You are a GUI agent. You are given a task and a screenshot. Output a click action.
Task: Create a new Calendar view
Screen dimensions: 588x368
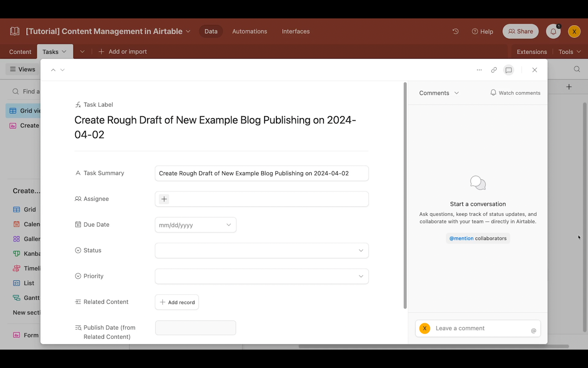(x=26, y=224)
